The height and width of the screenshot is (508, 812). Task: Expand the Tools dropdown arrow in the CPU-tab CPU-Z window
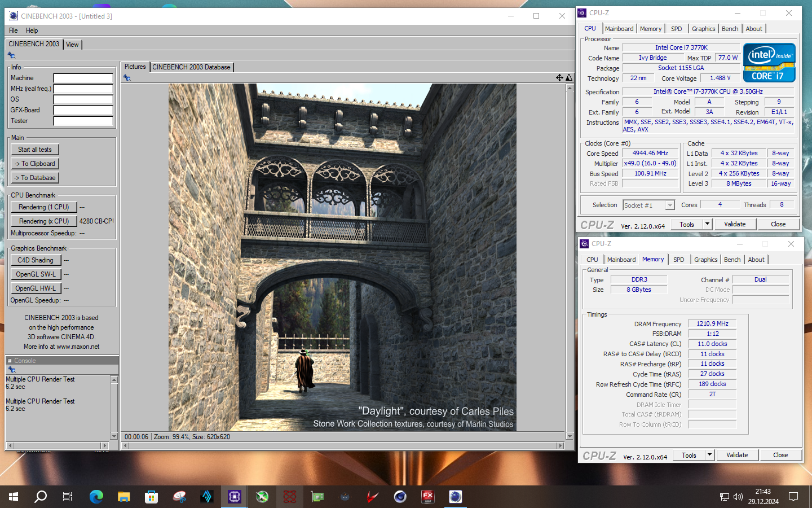tap(707, 224)
